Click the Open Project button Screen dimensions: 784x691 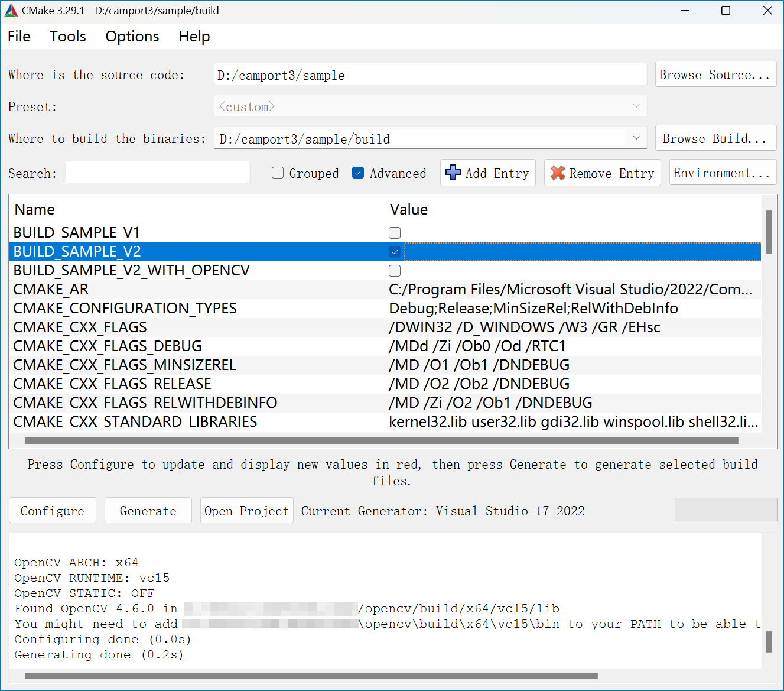(247, 511)
